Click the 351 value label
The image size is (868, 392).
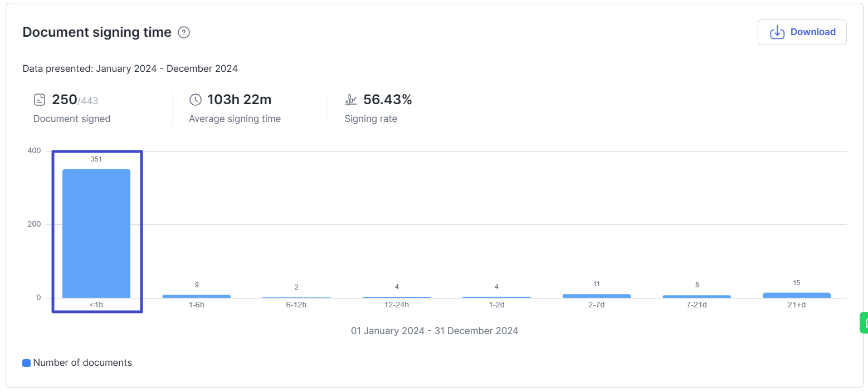click(96, 159)
